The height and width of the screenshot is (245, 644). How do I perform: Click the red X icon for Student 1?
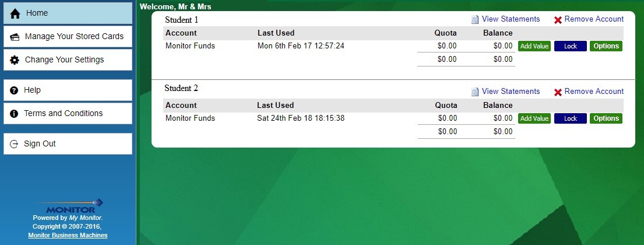(x=558, y=20)
